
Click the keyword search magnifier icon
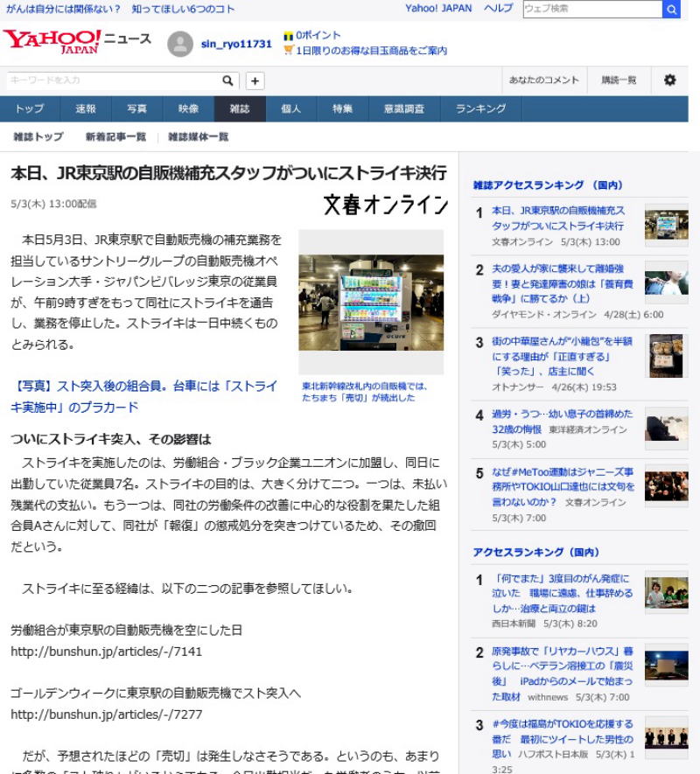(x=227, y=80)
